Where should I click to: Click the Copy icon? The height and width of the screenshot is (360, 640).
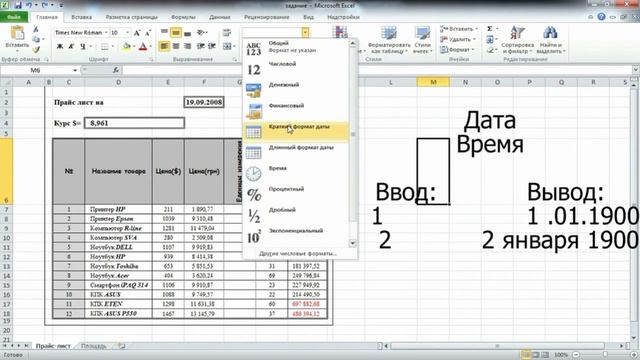point(36,39)
